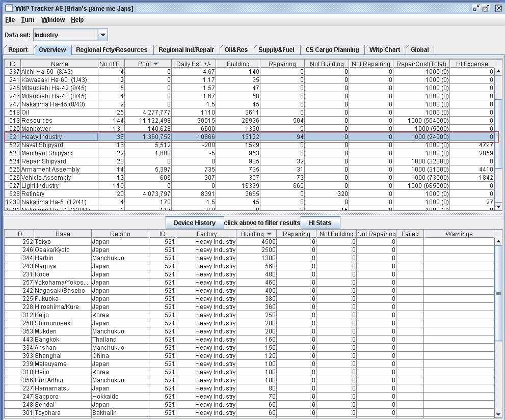The width and height of the screenshot is (505, 420).
Task: Click the Device History button
Action: coord(194,223)
